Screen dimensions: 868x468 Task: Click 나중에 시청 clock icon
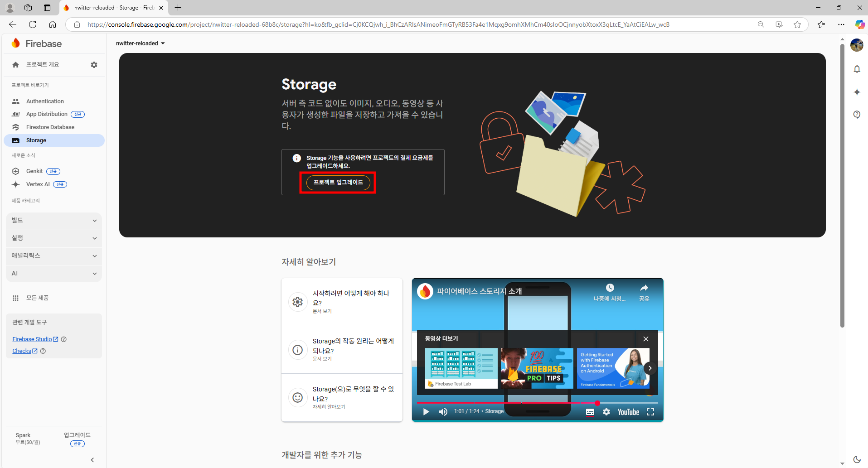610,288
